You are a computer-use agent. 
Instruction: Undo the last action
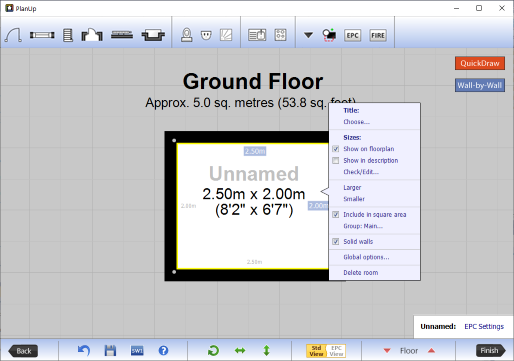84,351
